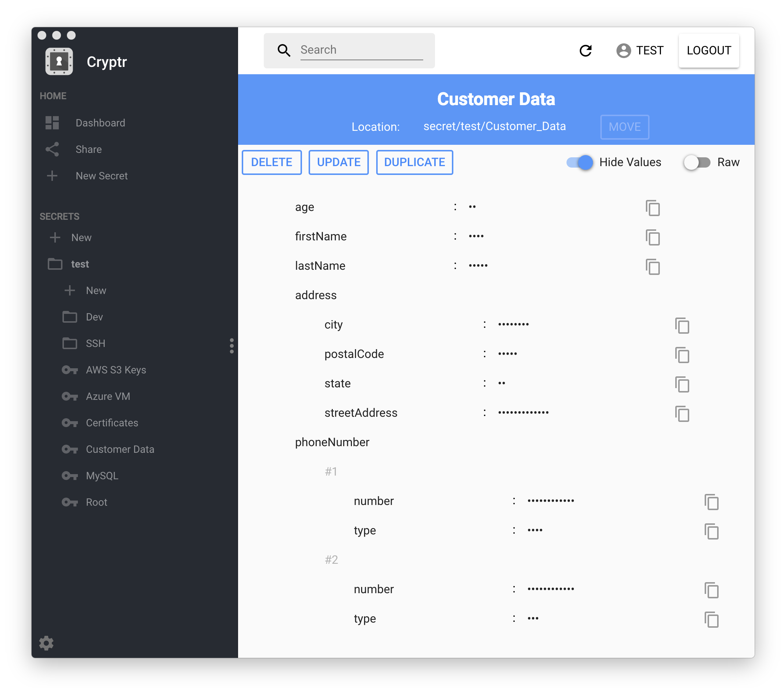The height and width of the screenshot is (688, 784).
Task: Copy the age value to clipboard
Action: (x=652, y=208)
